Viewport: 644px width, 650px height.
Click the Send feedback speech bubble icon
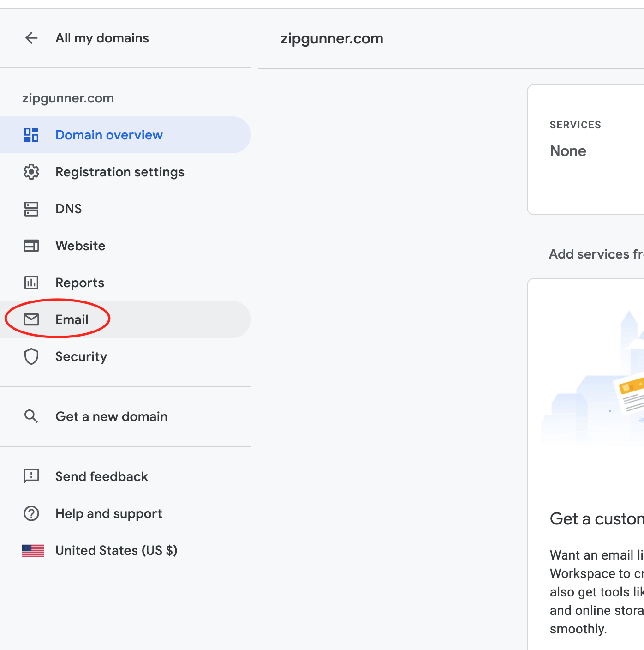(x=31, y=476)
